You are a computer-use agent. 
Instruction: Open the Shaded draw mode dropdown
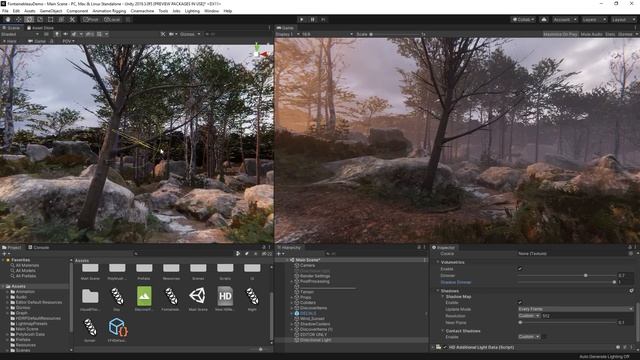[x=20, y=34]
